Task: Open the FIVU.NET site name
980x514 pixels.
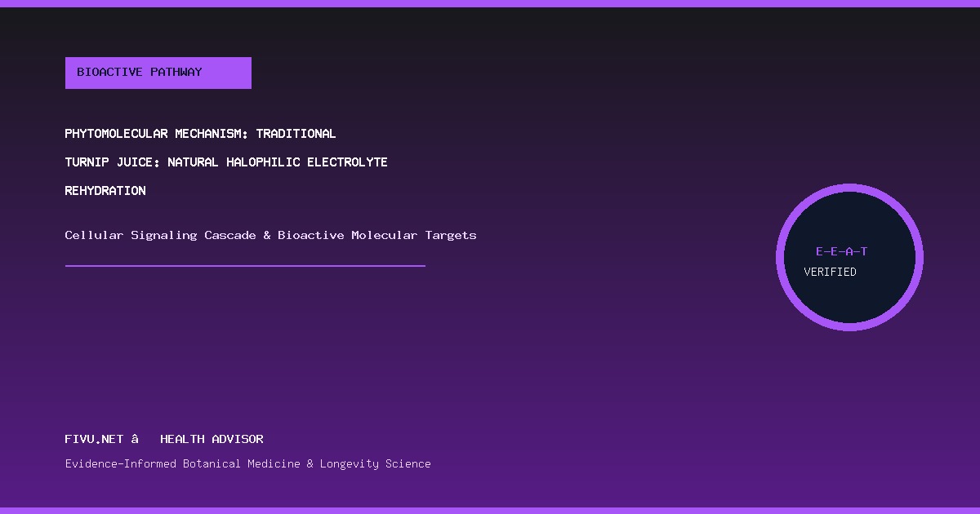Action: [94, 439]
